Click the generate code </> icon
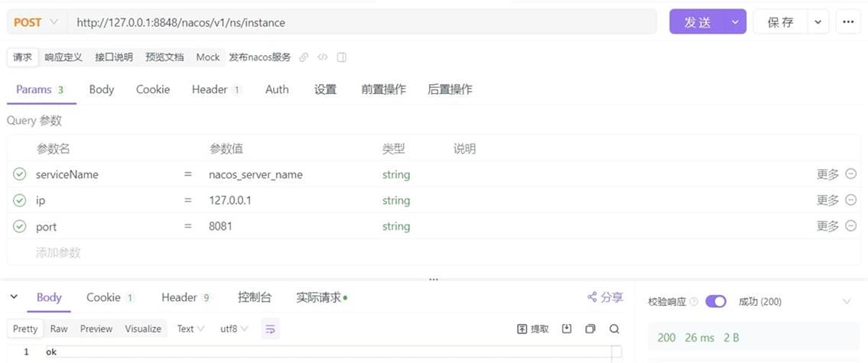Viewport: 868px width, 363px height. pyautogui.click(x=323, y=57)
